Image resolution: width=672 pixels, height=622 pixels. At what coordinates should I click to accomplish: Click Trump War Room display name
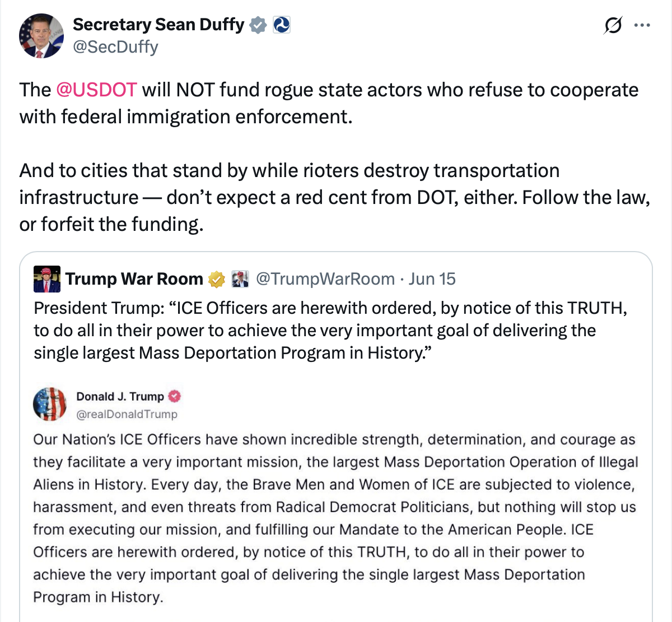coord(134,279)
